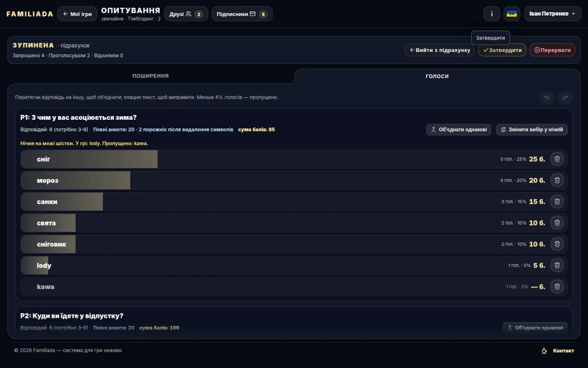Delete the 'сніг' answer with its trash icon

557,159
